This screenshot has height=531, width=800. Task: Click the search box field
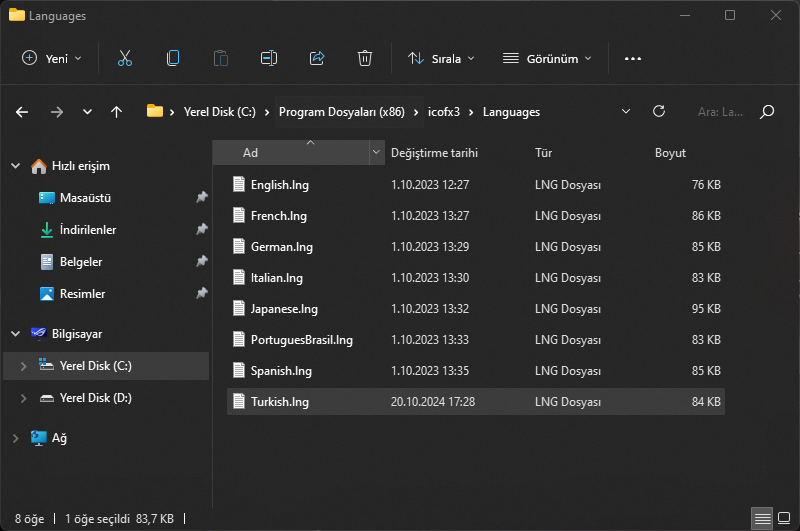(x=720, y=112)
